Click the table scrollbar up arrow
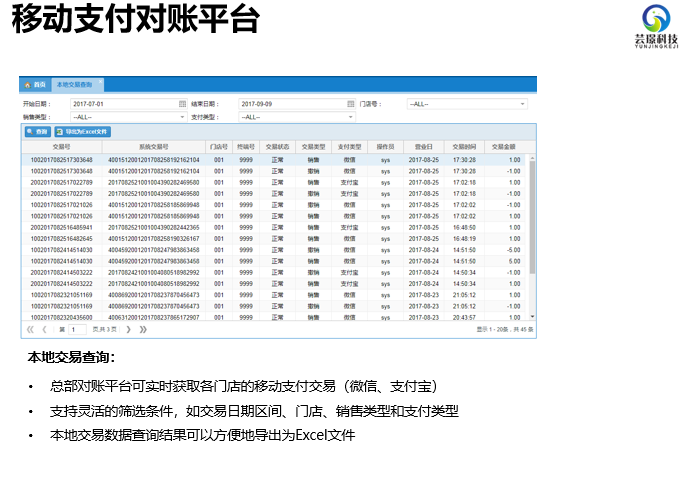Viewport: 700px width, 500px height. [532, 158]
